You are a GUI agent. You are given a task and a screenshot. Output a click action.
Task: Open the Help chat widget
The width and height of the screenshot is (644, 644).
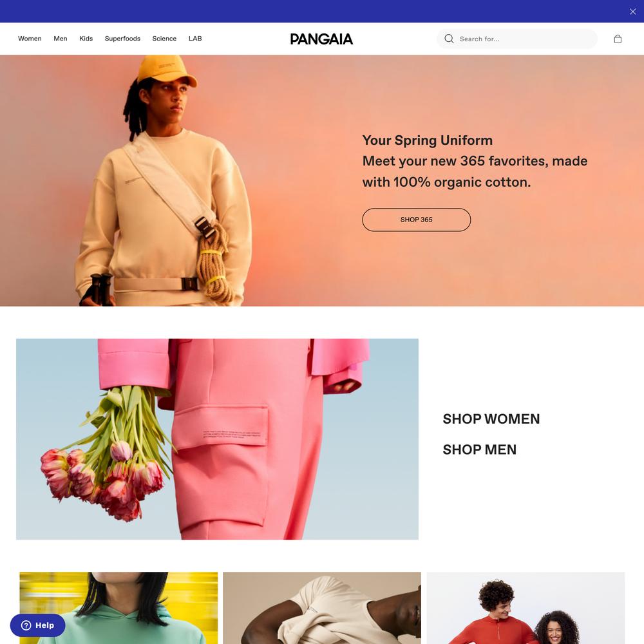click(38, 625)
